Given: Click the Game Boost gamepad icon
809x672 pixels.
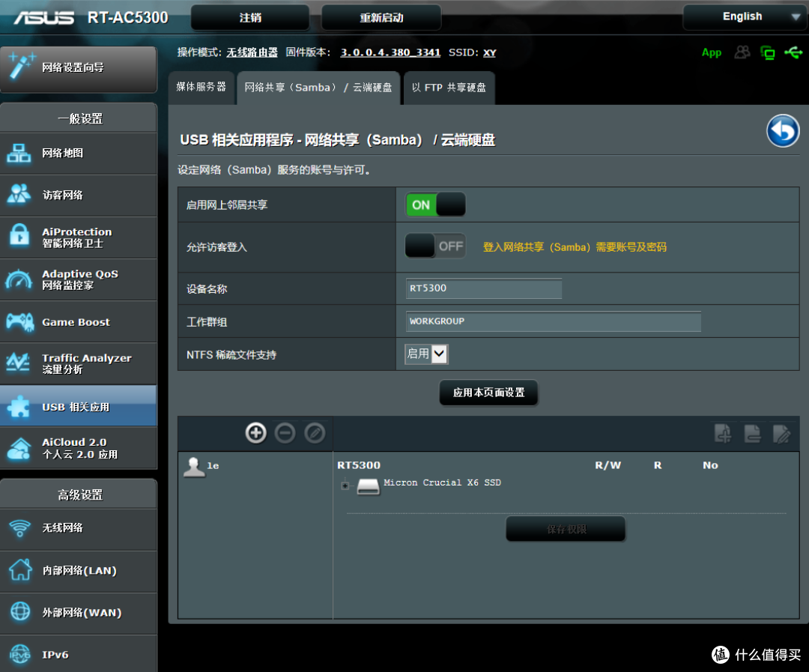Looking at the screenshot, I should coord(19,321).
